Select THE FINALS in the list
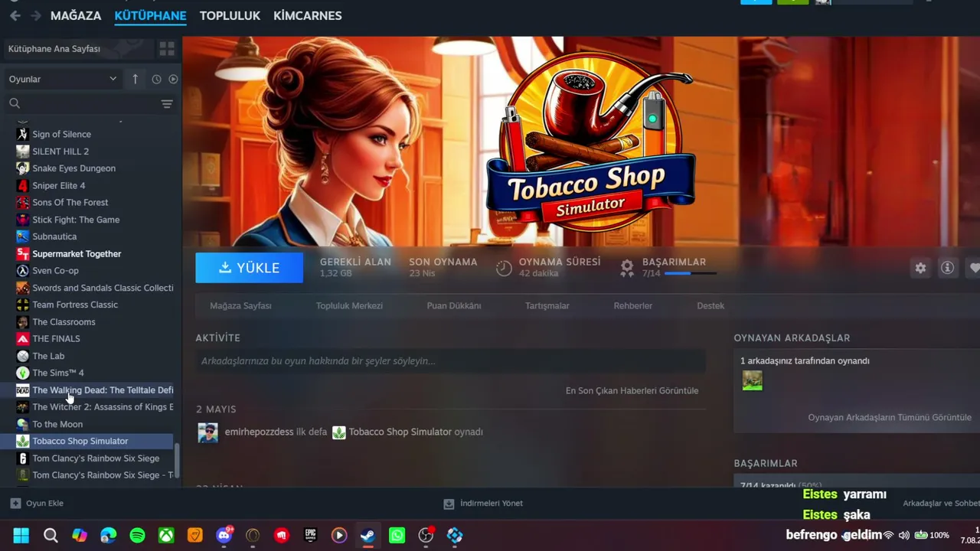 [x=95, y=338]
